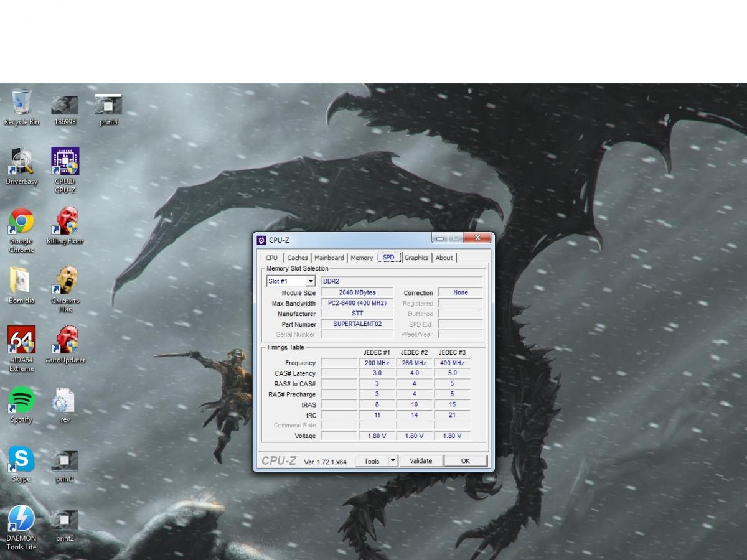Open the Tools dropdown arrow

click(x=393, y=461)
